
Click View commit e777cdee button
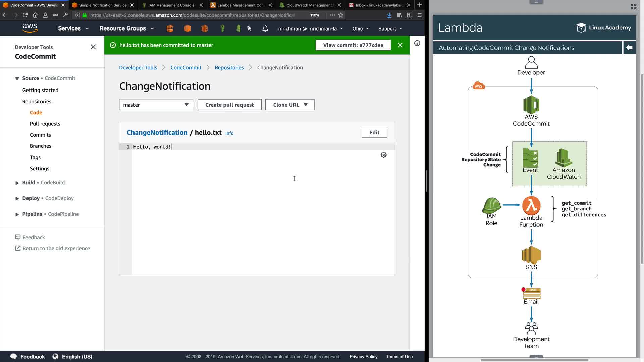pos(353,45)
